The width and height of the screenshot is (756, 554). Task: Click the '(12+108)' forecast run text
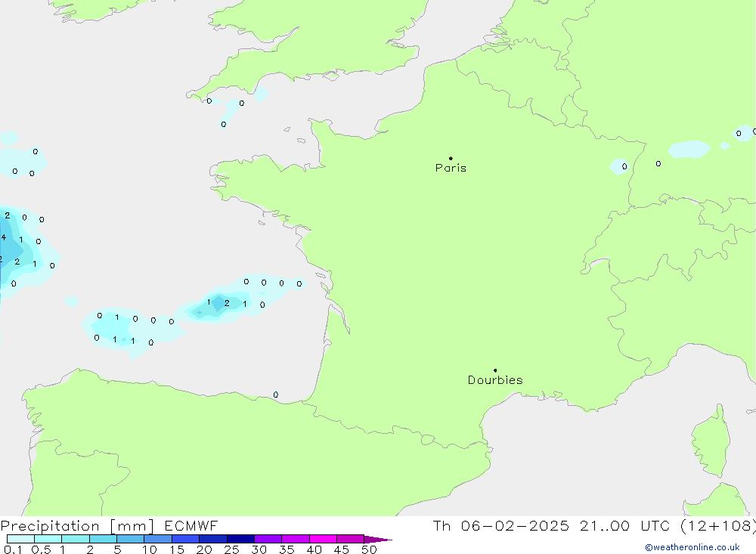click(717, 526)
